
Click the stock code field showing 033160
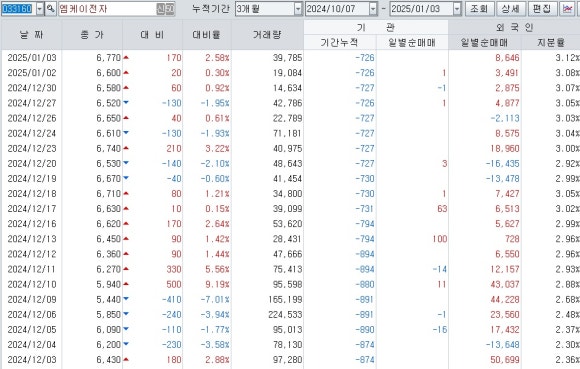tap(18, 9)
